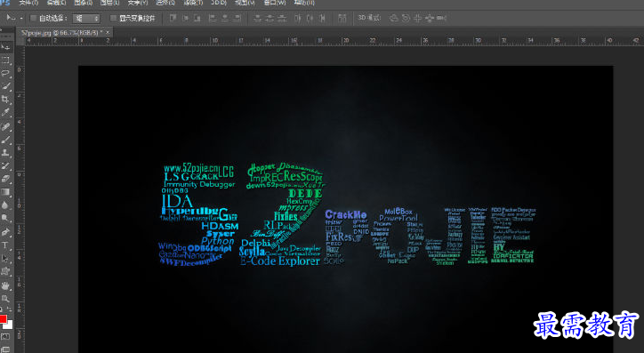Screen dimensions: 644x353
Task: Select the Move tool in the toolbox
Action: pyautogui.click(x=5, y=48)
